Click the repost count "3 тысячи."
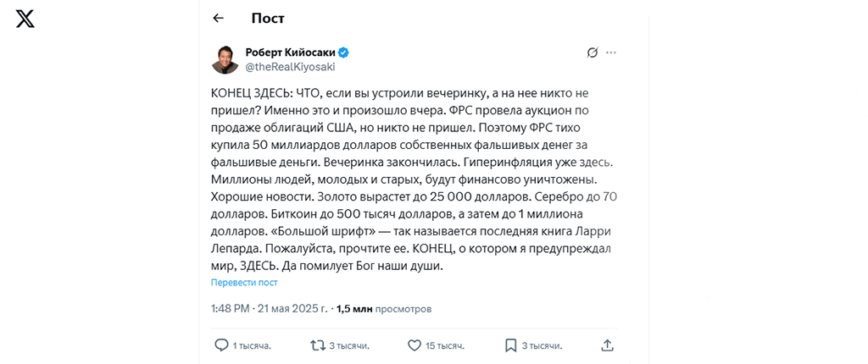Viewport: 868px width, 364px height. [348, 345]
